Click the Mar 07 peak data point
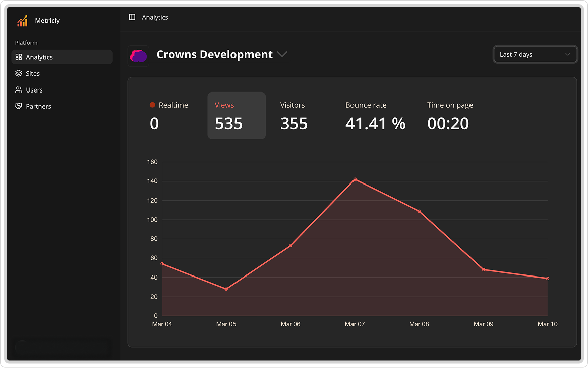Viewport: 588px width, 368px height. [355, 179]
